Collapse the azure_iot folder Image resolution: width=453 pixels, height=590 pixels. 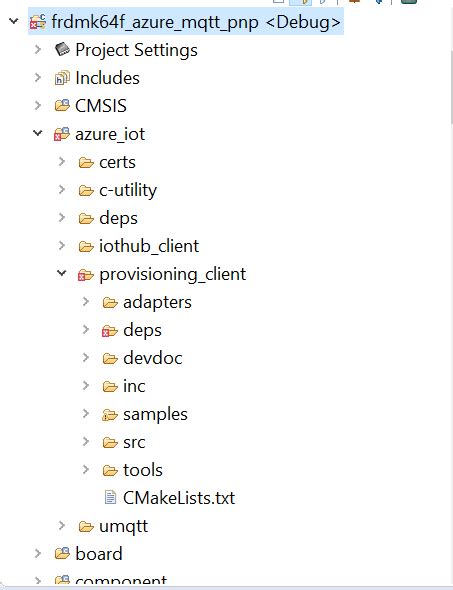[38, 133]
